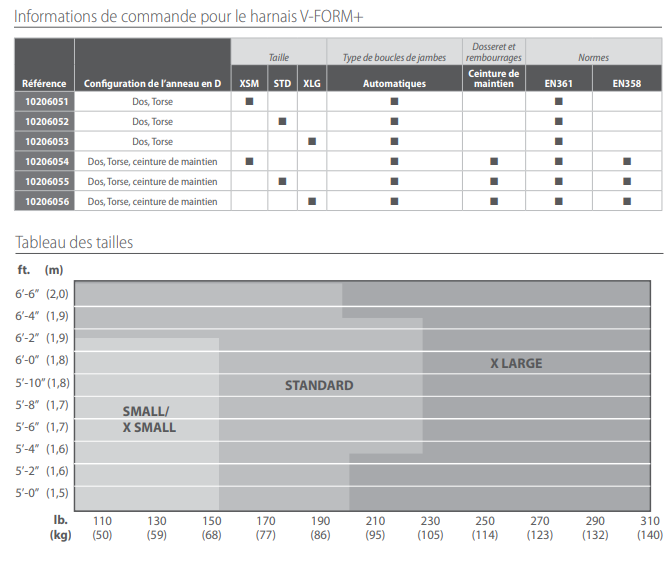The height and width of the screenshot is (573, 671).
Task: Click STD marker in row 10206052
Action: (282, 122)
